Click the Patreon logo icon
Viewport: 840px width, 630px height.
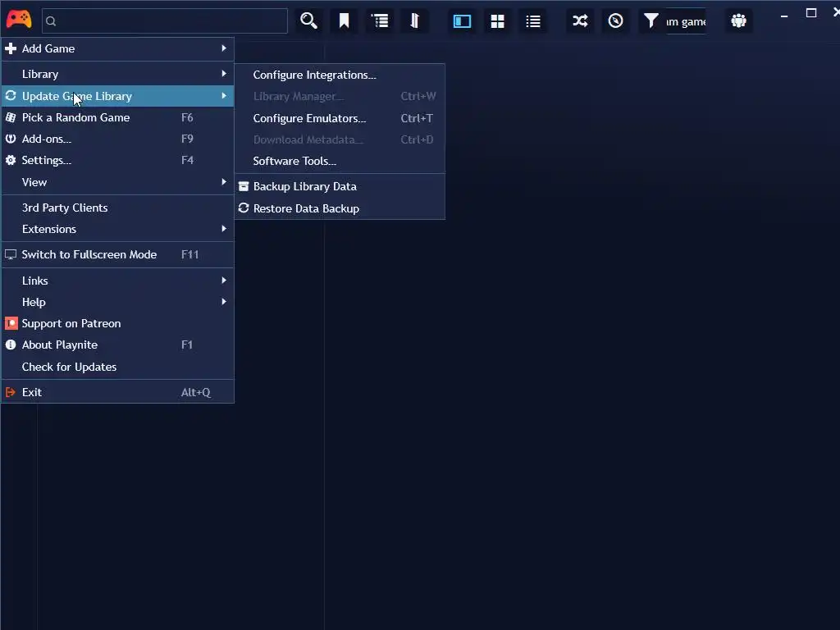pyautogui.click(x=11, y=323)
